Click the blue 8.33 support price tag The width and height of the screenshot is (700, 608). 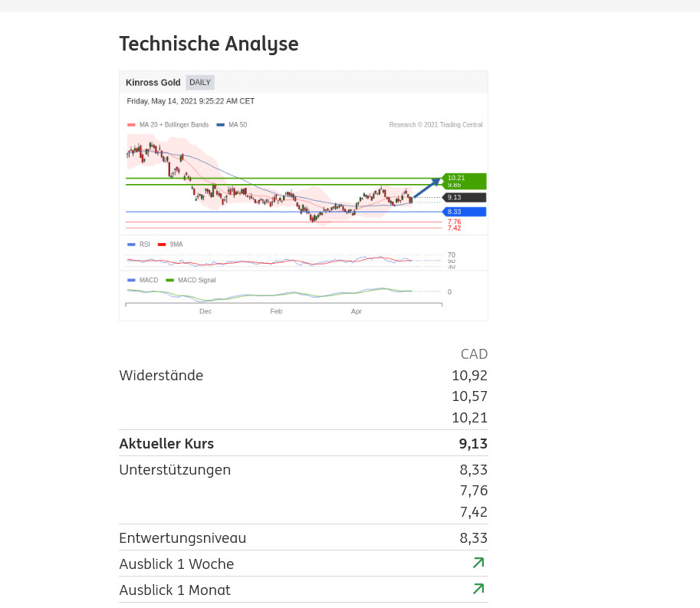pos(465,212)
